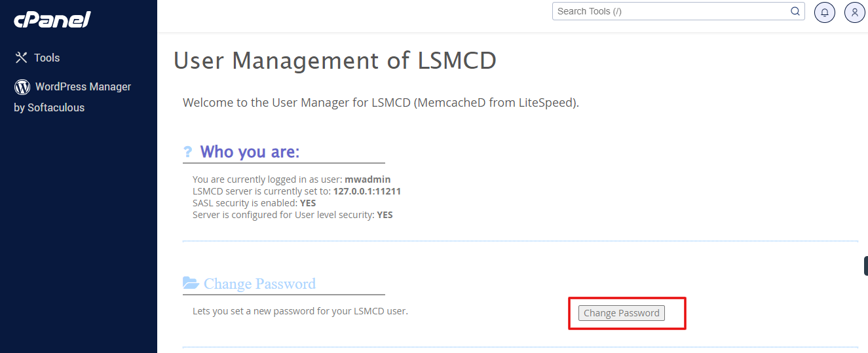This screenshot has width=868, height=353.
Task: Click the new password description text
Action: pyautogui.click(x=300, y=311)
